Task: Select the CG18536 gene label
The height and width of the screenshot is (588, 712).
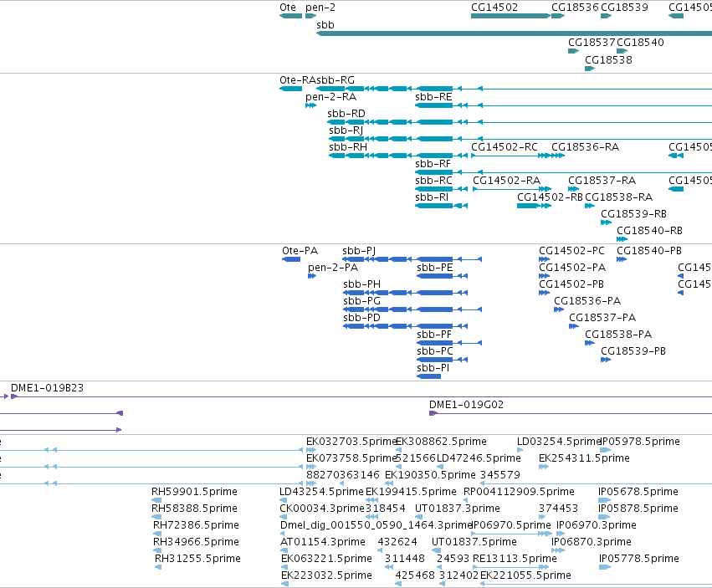Action: (575, 8)
